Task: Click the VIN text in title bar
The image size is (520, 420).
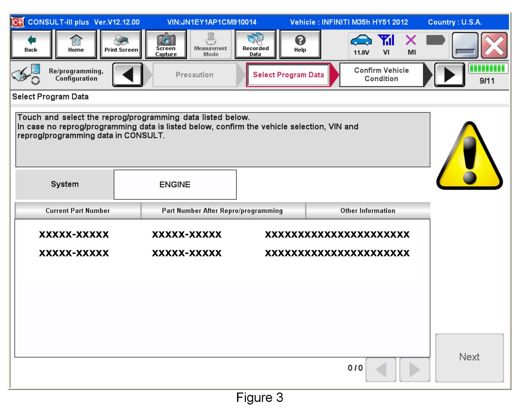Action: click(x=212, y=22)
